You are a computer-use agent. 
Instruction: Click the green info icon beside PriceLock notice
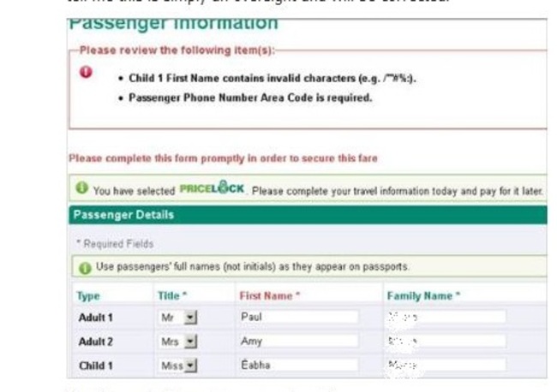(x=81, y=188)
